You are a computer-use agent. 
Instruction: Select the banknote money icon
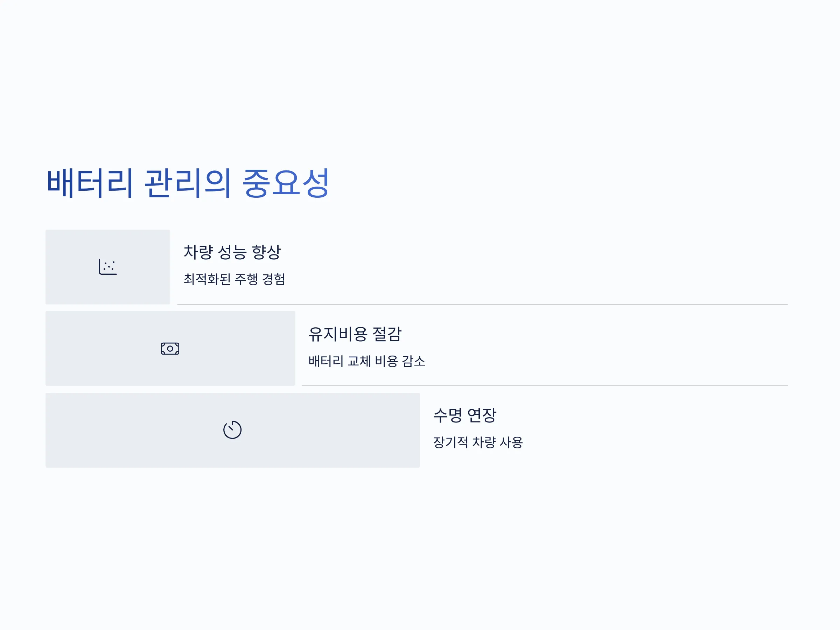[x=170, y=349]
